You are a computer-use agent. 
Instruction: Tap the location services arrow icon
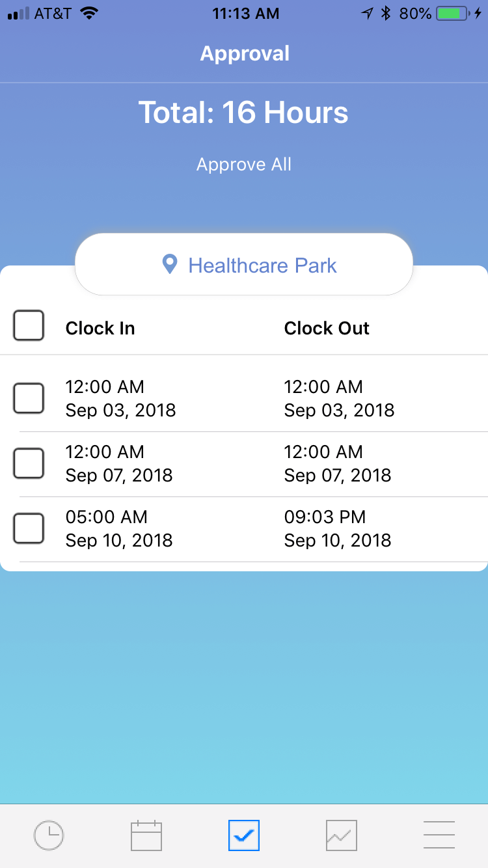pos(368,14)
